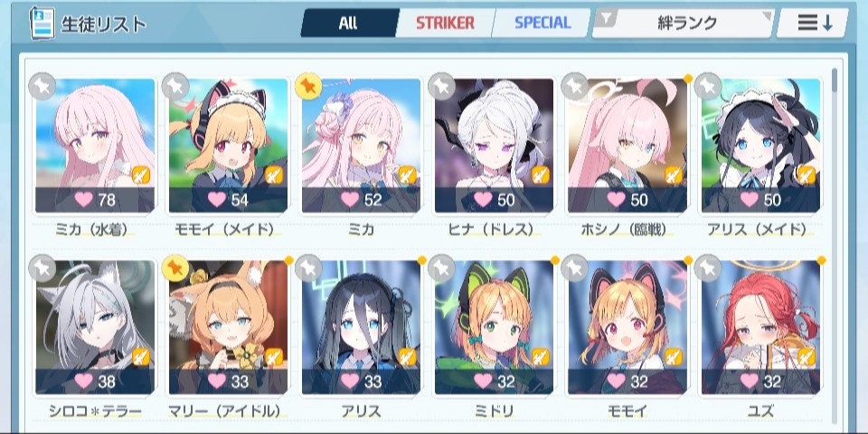Screen dimensions: 868x434
Task: Click the bond heart icon on ミカ（水着）
Action: point(83,199)
